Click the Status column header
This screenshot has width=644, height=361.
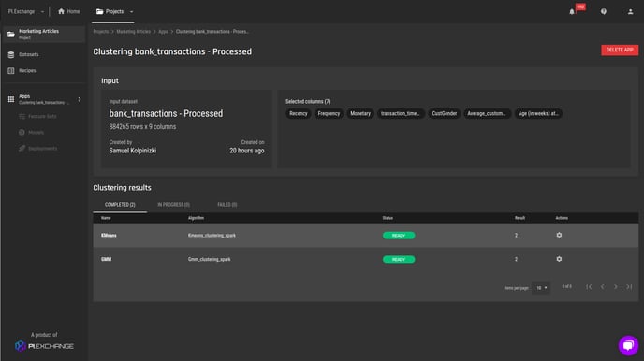388,218
